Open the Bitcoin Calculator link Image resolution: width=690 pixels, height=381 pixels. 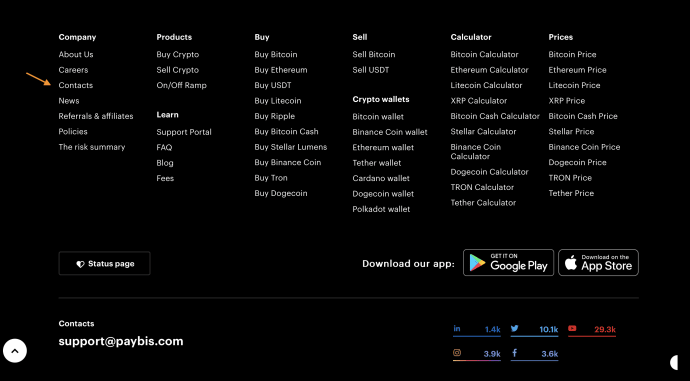(x=484, y=55)
